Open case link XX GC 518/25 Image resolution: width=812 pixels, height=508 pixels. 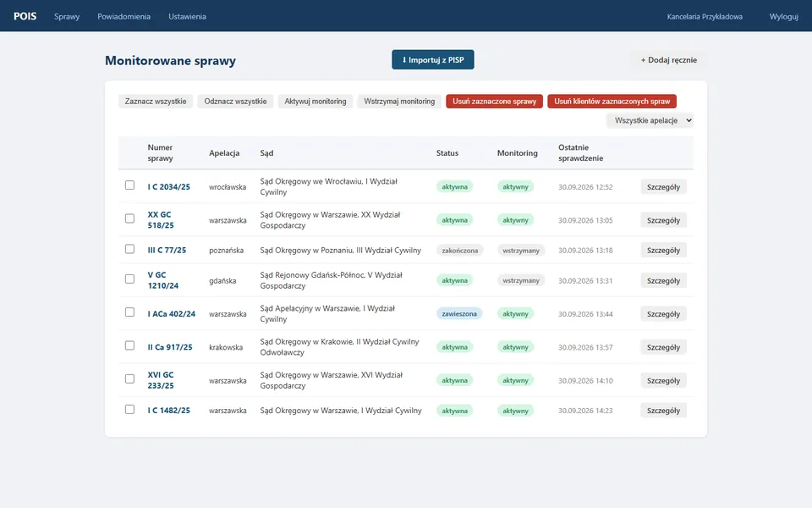(x=161, y=220)
